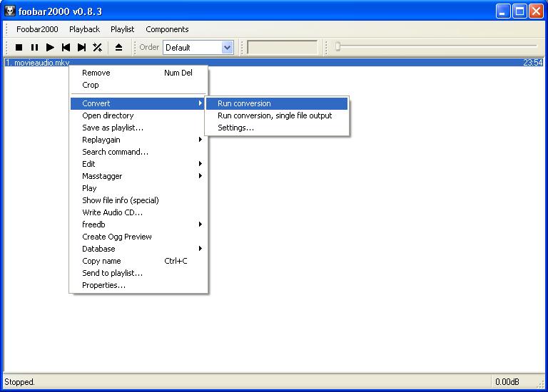
Task: Open the Order dropdown set to Default
Action: coord(198,47)
